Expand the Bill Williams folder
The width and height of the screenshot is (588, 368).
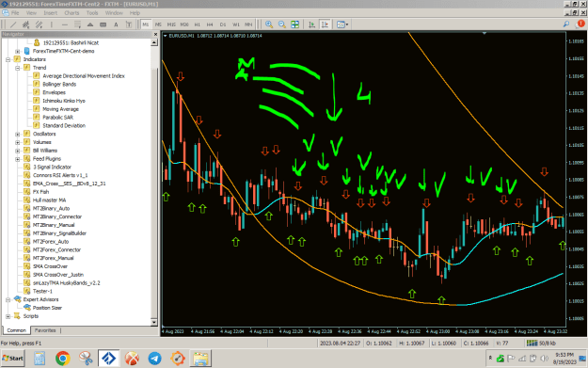pos(17,151)
